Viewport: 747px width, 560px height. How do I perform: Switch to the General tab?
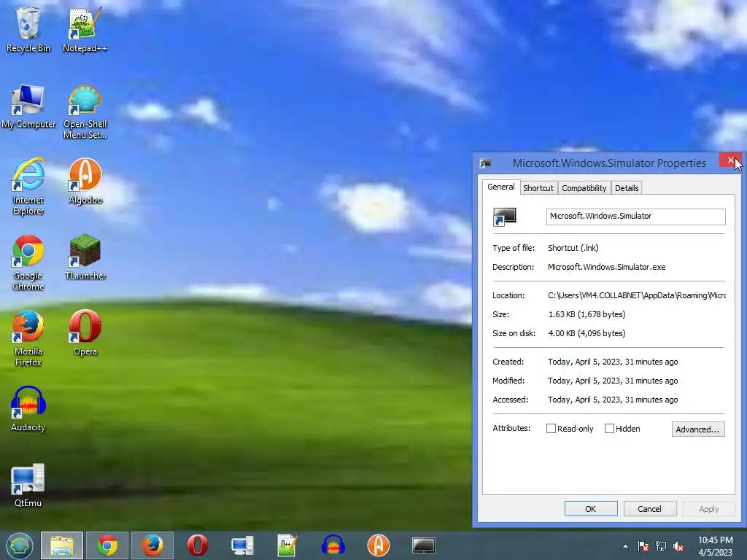[x=500, y=187]
